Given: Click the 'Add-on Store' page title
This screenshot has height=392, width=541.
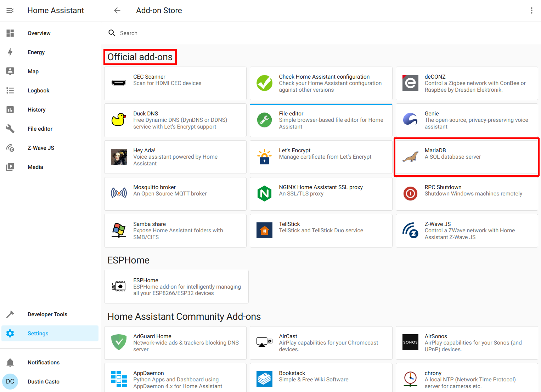Looking at the screenshot, I should point(159,11).
